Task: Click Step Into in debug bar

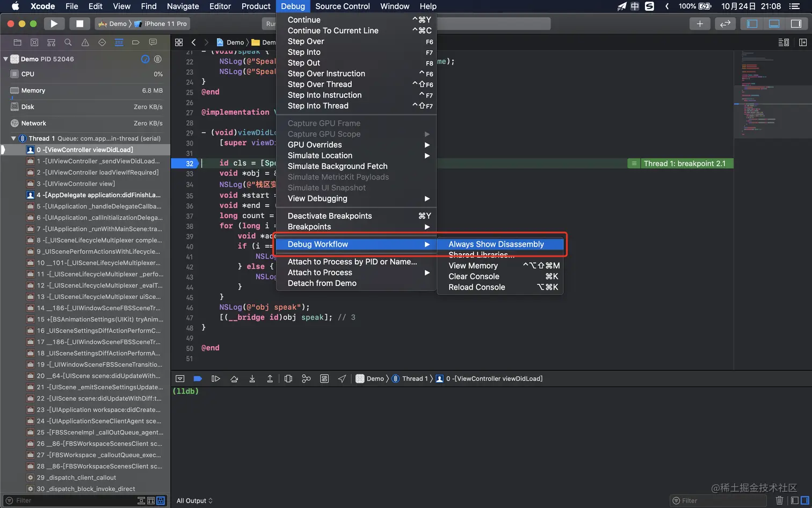Action: (252, 378)
